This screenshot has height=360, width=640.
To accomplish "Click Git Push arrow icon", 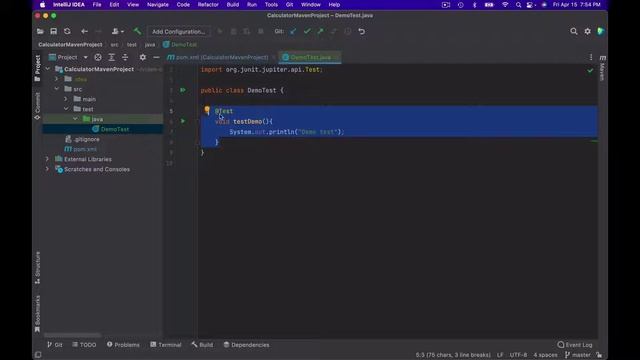I will tap(320, 31).
